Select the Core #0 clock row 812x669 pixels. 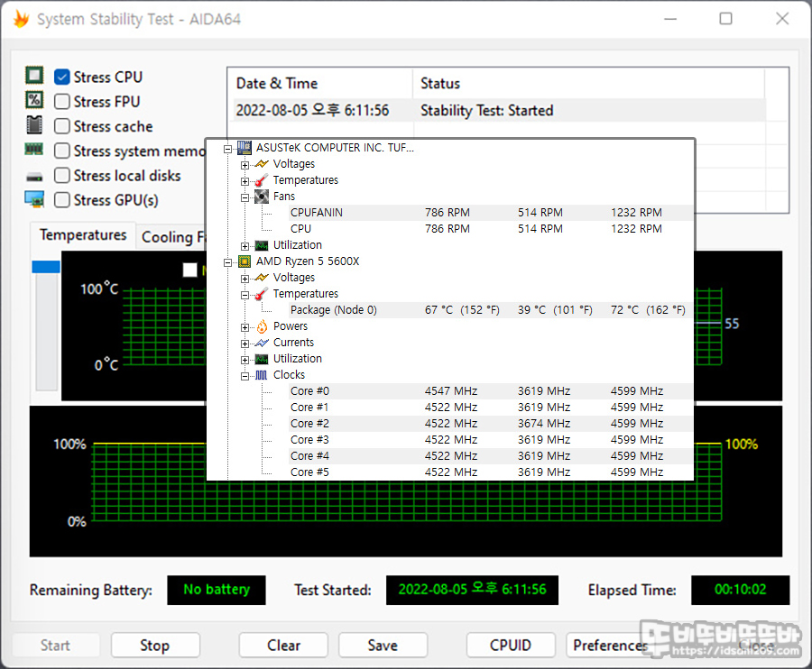(491, 391)
